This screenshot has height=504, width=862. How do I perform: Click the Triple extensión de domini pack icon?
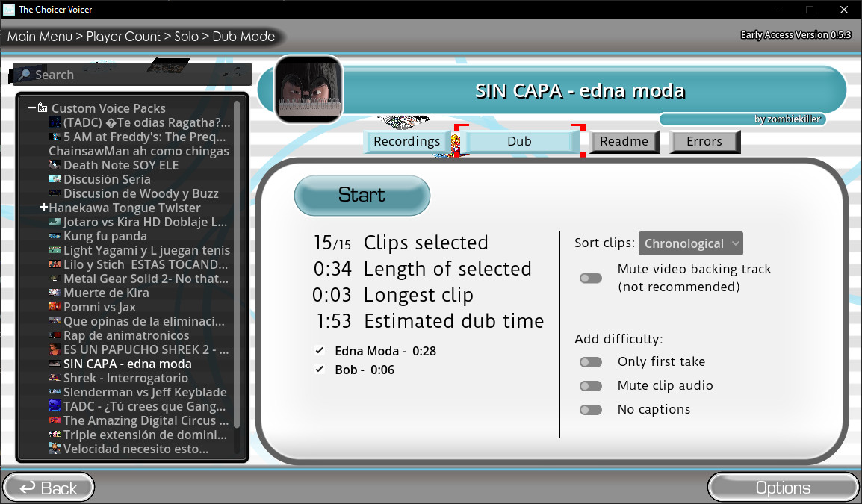(55, 435)
